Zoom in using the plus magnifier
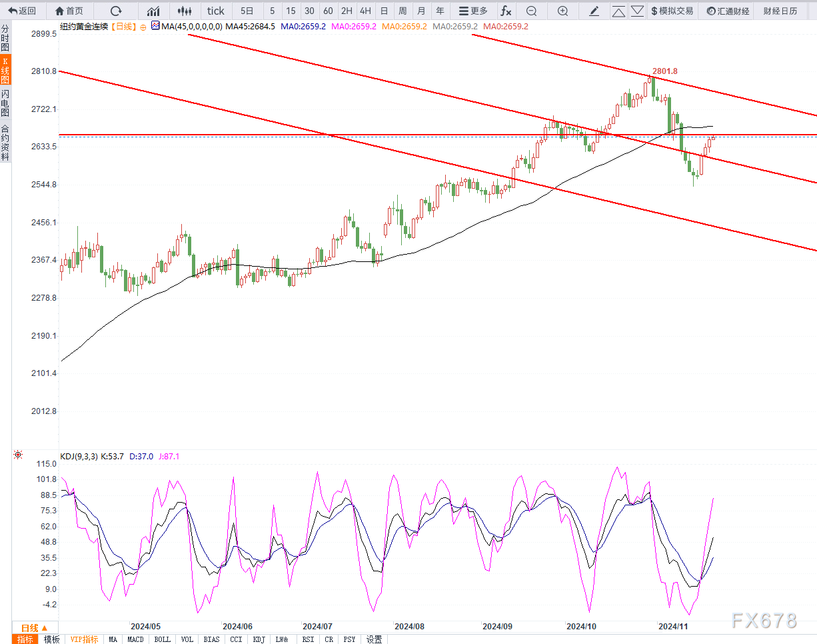Viewport: 817px width, 644px height. point(562,11)
